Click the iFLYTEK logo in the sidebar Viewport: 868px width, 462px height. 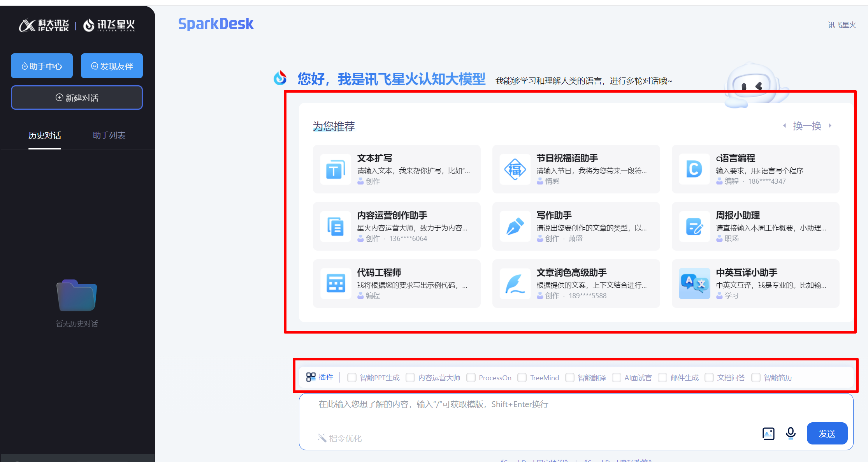click(44, 25)
